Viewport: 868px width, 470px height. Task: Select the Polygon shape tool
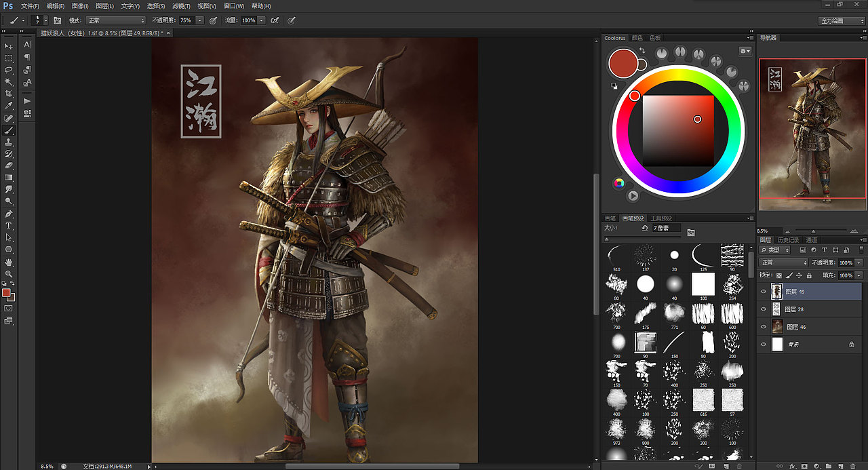tap(9, 249)
